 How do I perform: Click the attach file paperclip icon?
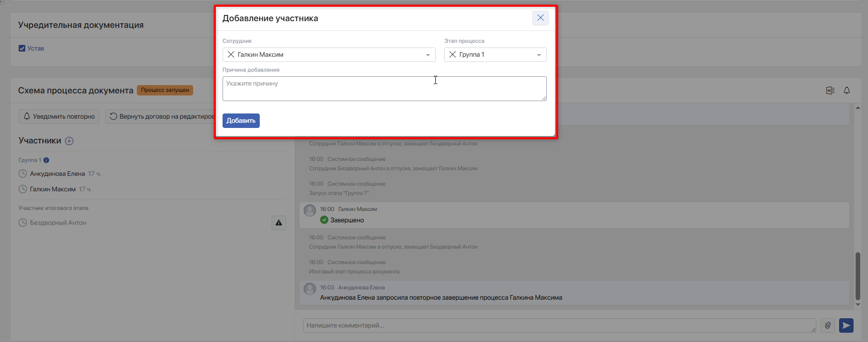click(x=828, y=325)
